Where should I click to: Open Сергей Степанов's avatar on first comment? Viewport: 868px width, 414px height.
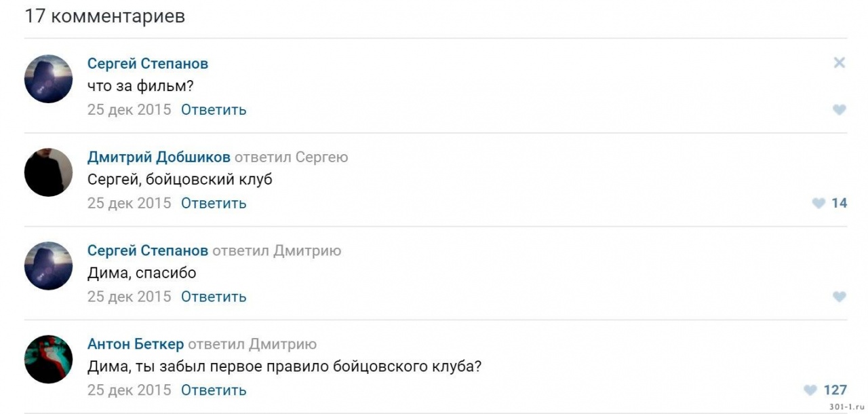click(x=48, y=79)
